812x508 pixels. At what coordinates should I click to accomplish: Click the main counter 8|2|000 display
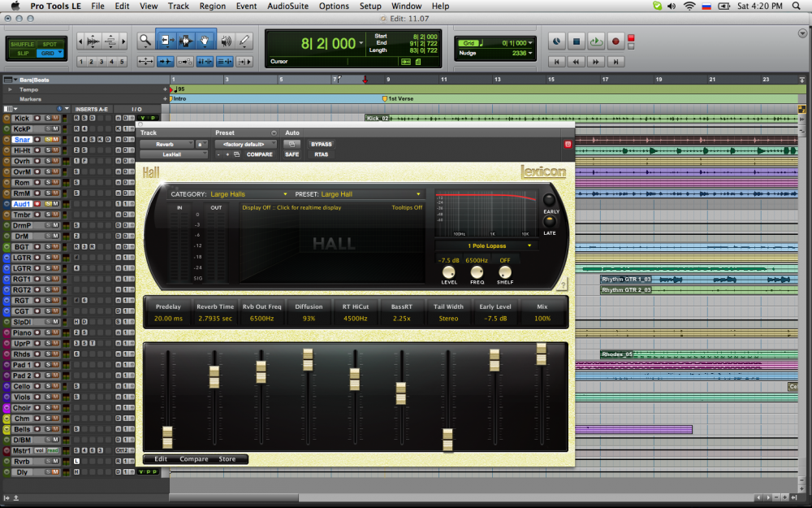point(328,44)
